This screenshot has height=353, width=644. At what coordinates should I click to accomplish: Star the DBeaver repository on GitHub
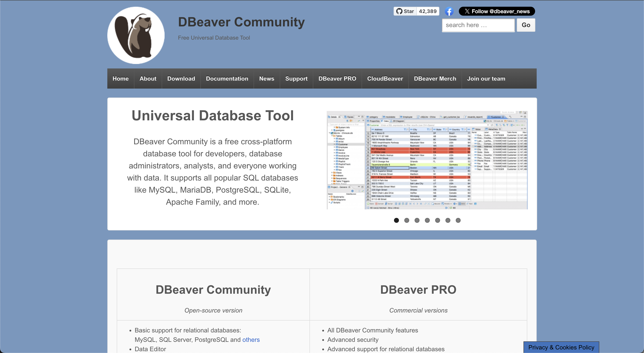[x=405, y=11]
